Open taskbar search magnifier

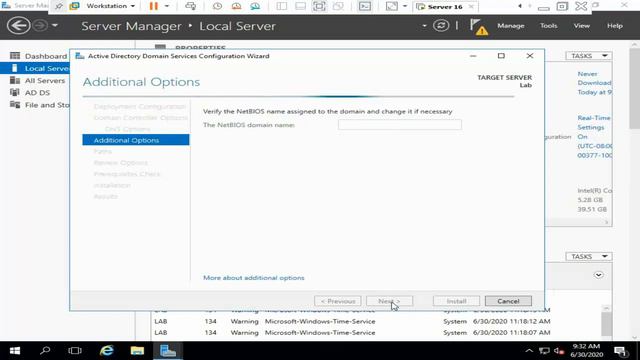click(45, 351)
